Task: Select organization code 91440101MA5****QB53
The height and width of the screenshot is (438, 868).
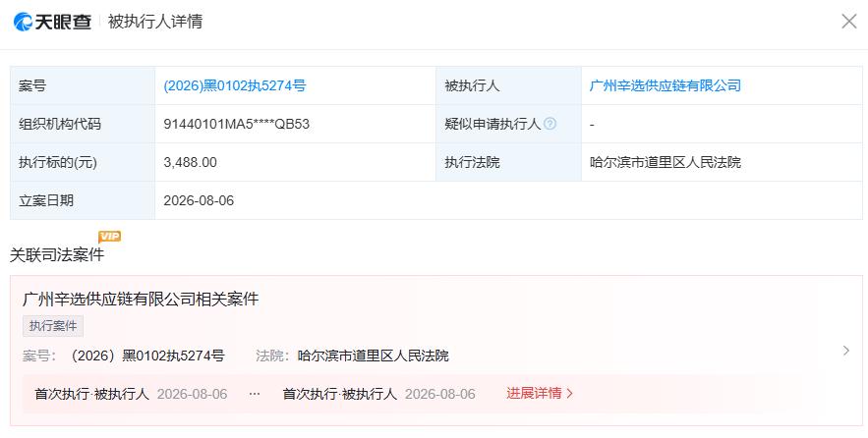Action: pyautogui.click(x=236, y=124)
